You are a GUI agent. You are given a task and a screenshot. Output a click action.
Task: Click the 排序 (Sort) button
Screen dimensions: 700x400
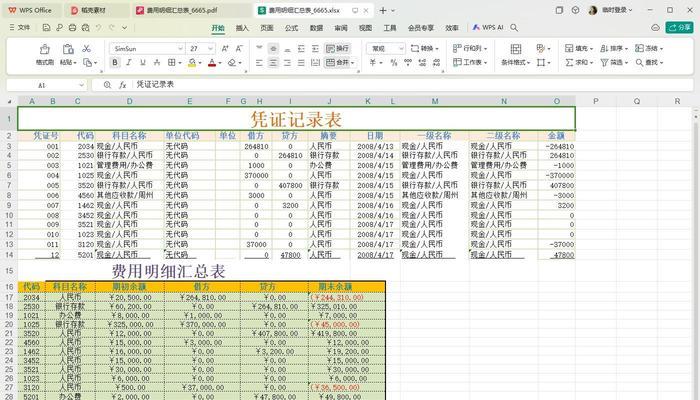tap(614, 48)
